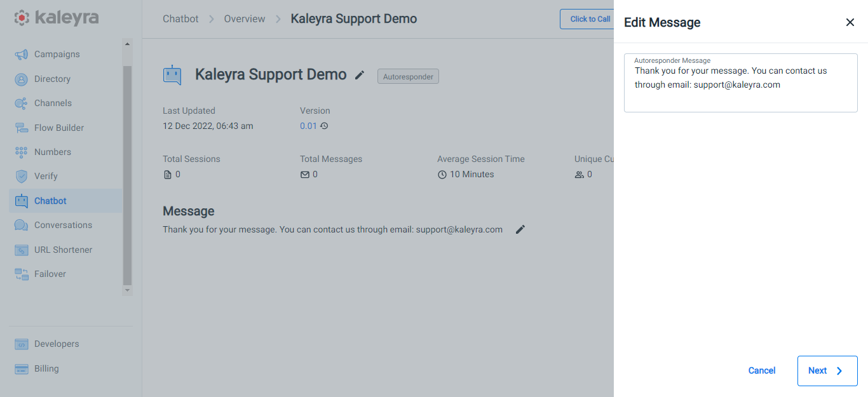Screen dimensions: 868x397
Task: Click the Conversations chat bubble icon
Action: coord(22,225)
